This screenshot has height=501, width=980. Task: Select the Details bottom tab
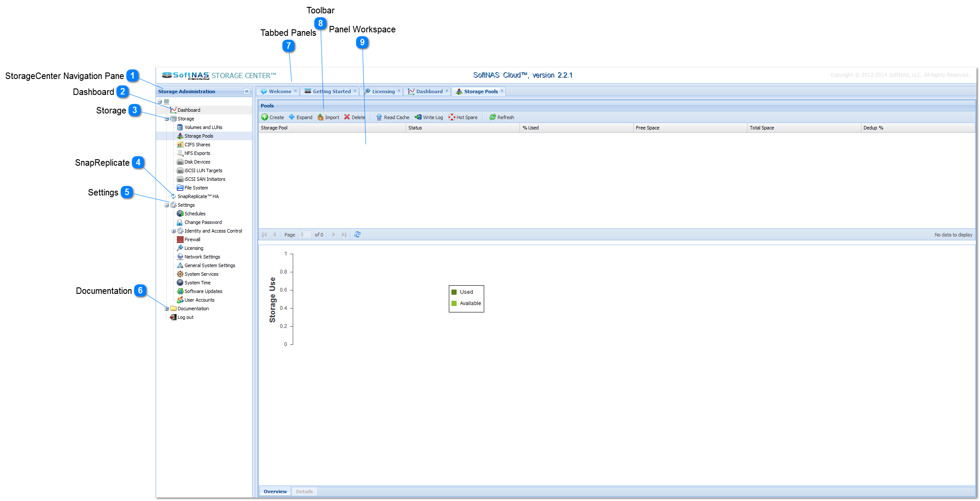pyautogui.click(x=304, y=492)
